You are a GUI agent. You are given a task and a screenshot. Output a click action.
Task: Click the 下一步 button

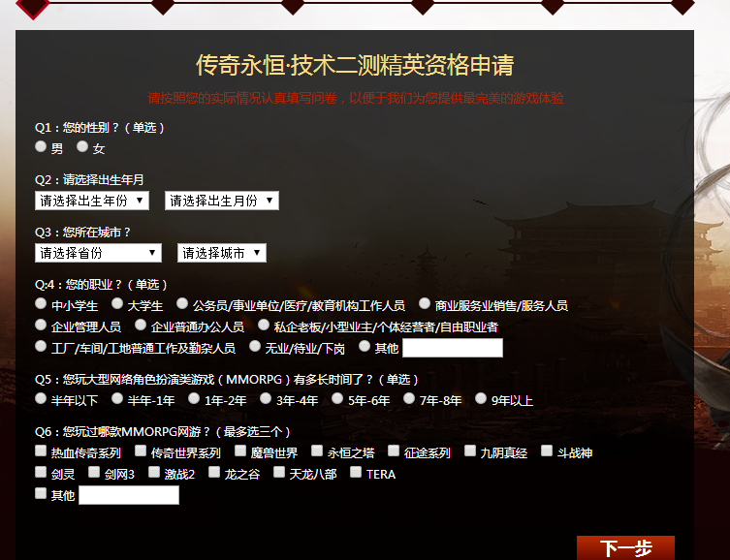[x=625, y=548]
